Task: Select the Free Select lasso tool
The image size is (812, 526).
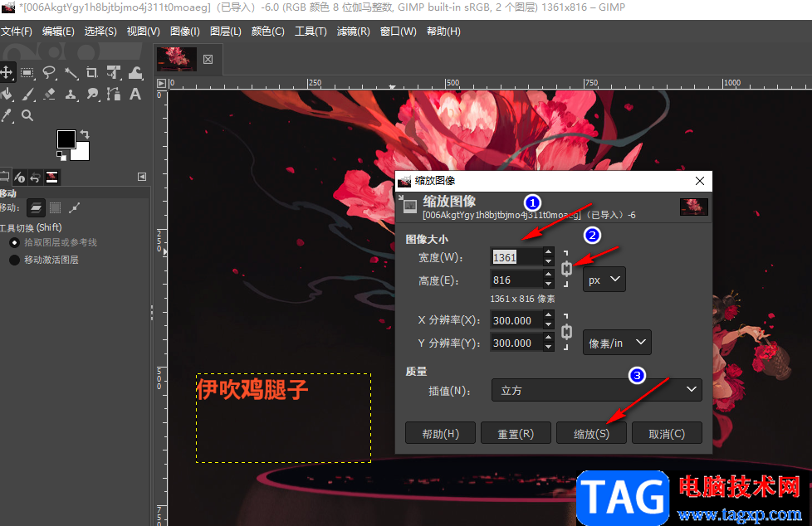Action: [x=49, y=72]
